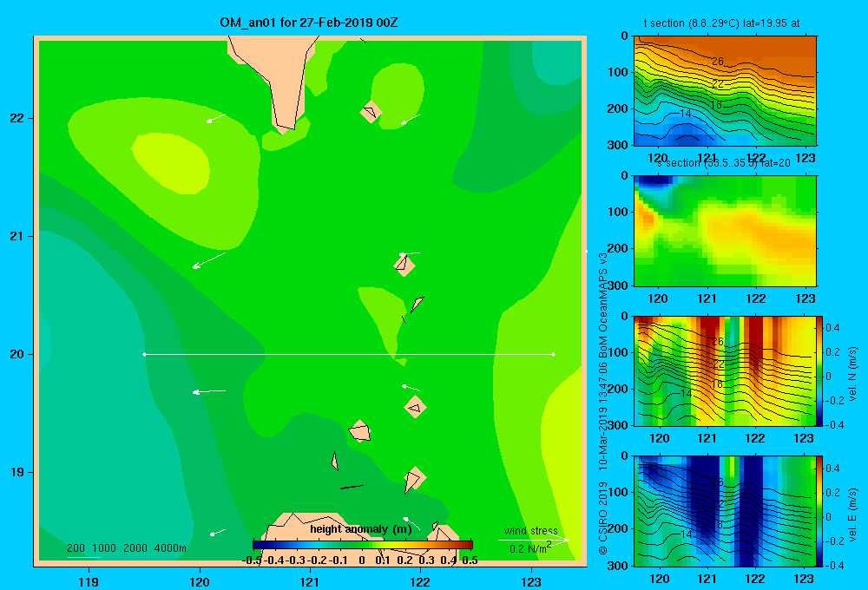Click the wind arrow near 120°E, 22°N
868x590 pixels.
[x=216, y=118]
